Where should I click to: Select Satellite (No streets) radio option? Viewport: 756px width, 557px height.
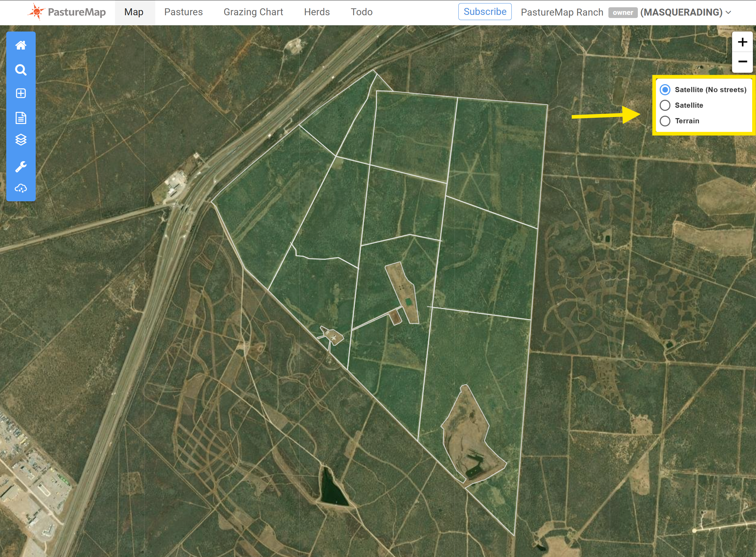(x=665, y=90)
